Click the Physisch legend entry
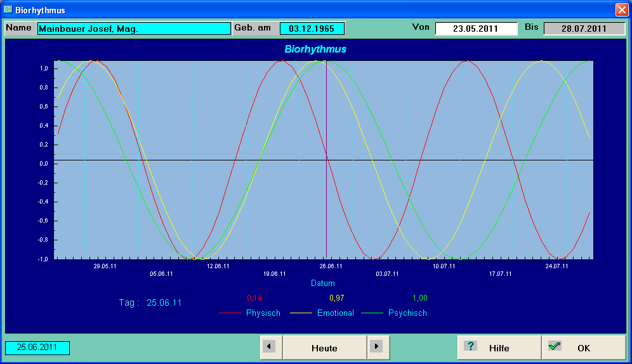632x364 pixels. point(263,313)
